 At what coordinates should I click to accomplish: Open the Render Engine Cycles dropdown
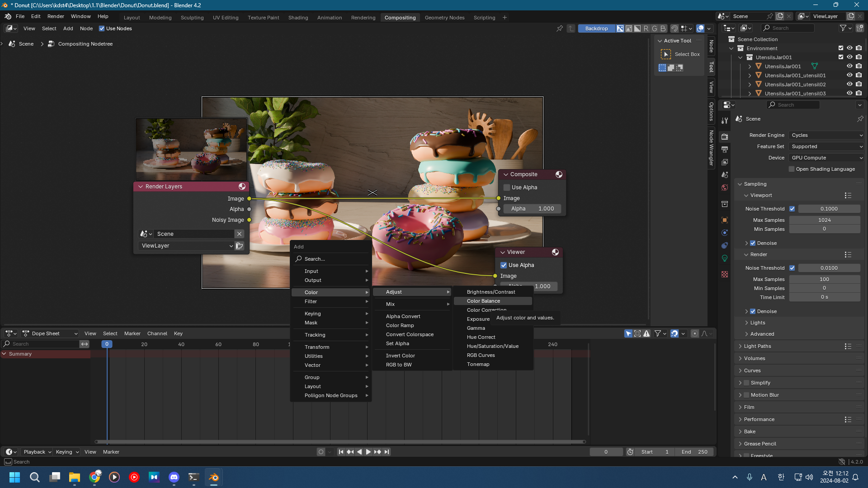click(826, 135)
